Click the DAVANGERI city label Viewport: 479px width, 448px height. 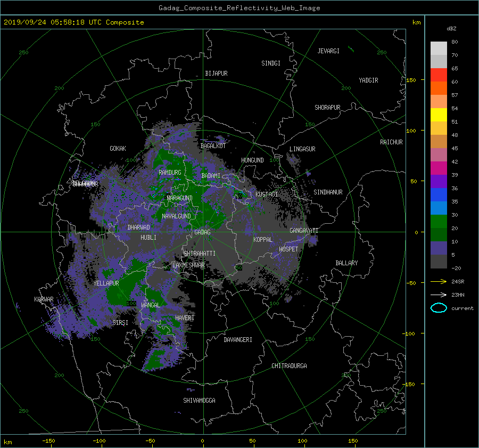(x=238, y=340)
